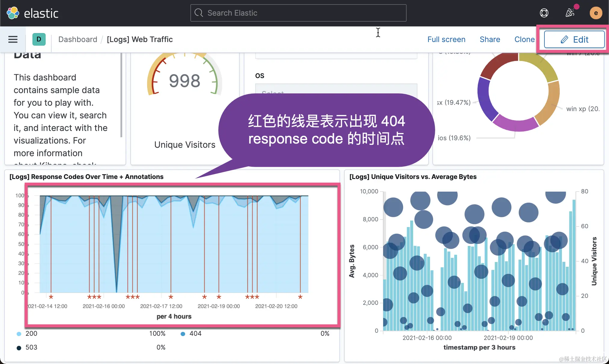Clone this dashboard
This screenshot has height=364, width=609.
524,39
